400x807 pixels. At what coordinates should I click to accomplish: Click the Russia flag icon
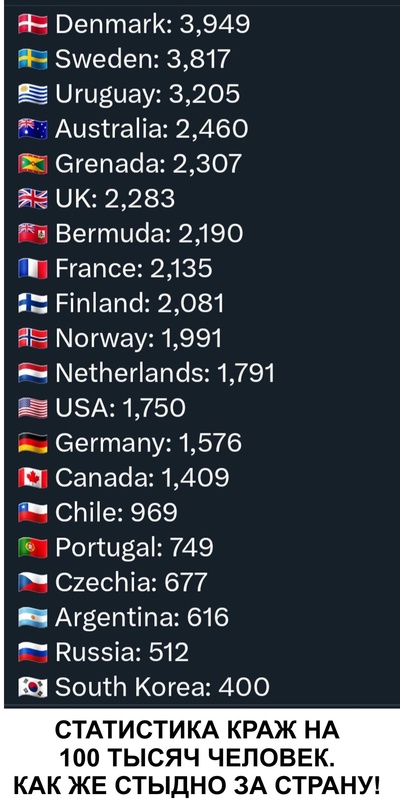pos(33,653)
